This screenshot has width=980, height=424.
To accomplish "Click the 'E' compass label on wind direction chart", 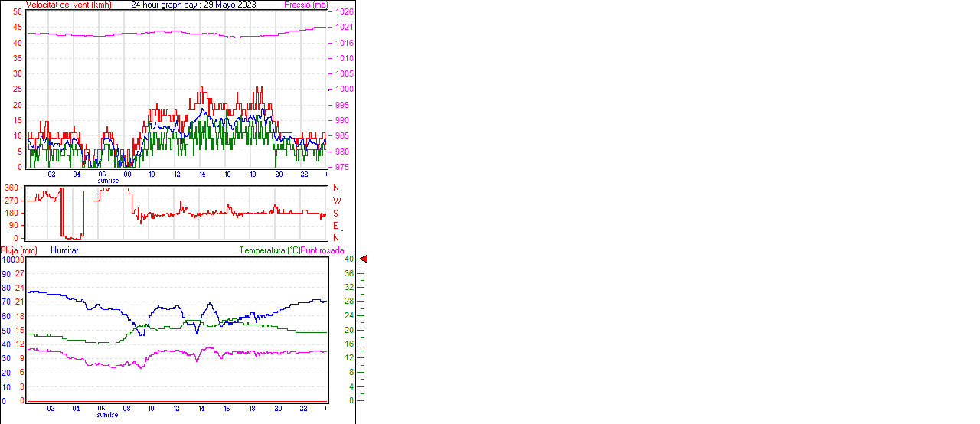I will click(335, 226).
